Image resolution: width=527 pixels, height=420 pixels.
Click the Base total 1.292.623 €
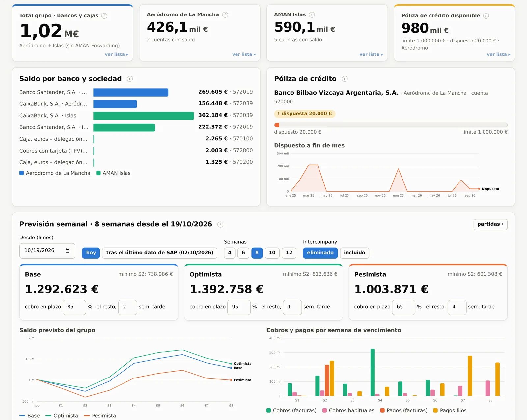tap(62, 289)
